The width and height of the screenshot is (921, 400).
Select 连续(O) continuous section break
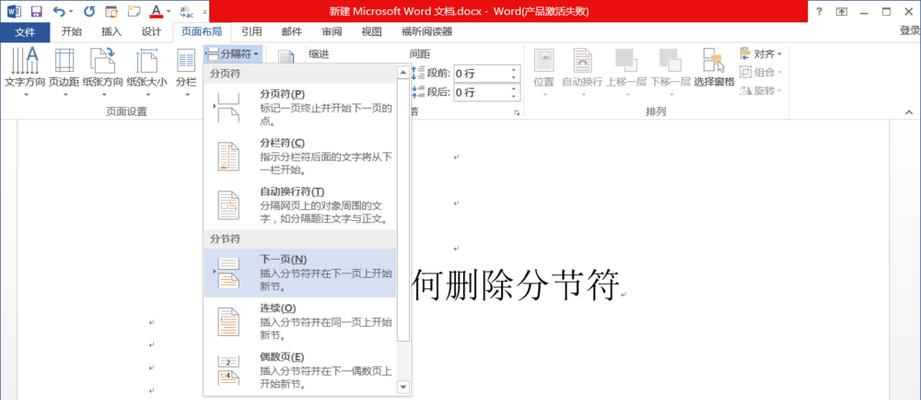[x=300, y=321]
